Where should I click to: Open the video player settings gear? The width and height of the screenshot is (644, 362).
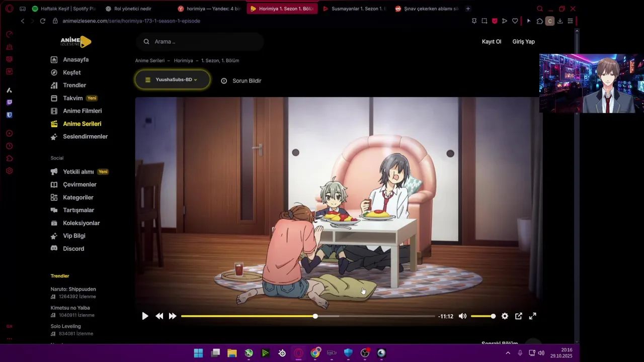[505, 316]
